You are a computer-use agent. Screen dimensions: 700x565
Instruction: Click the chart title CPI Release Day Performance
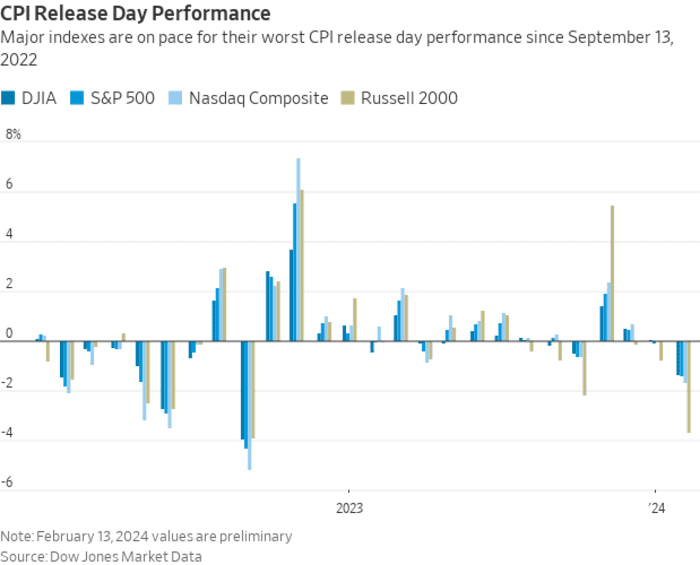pos(135,13)
